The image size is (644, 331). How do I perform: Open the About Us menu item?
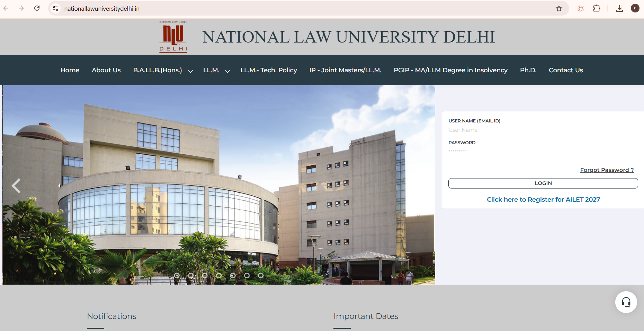(x=106, y=70)
